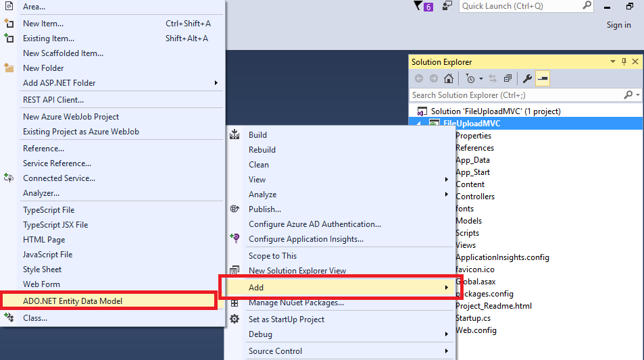Select REST API Client...
644x360 pixels.
tap(53, 100)
